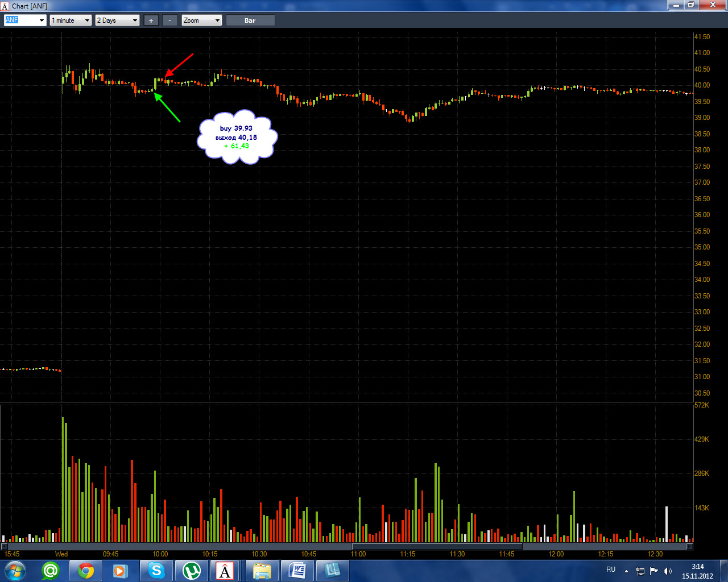Click the volume speaker icon in tray
This screenshot has height=582, width=728.
pyautogui.click(x=668, y=571)
